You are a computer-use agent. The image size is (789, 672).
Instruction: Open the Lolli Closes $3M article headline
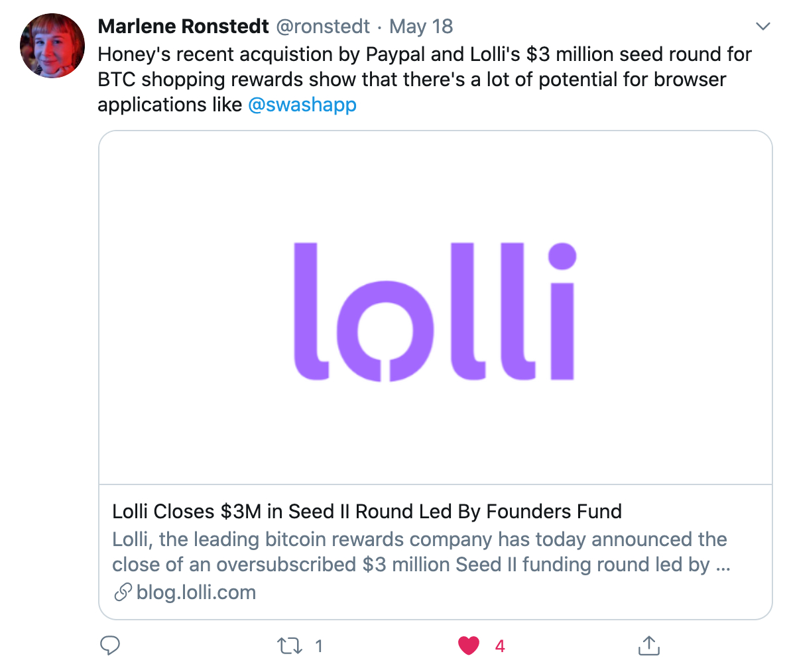367,512
